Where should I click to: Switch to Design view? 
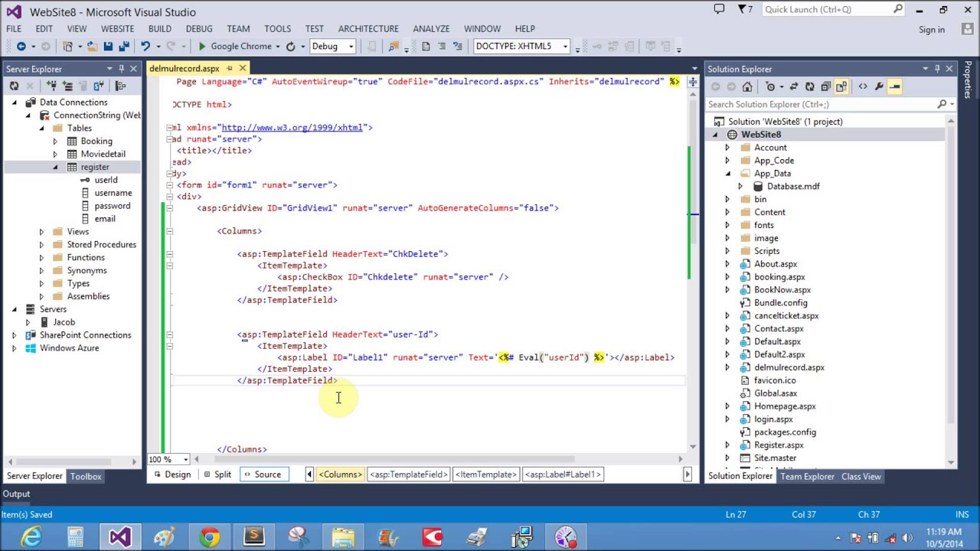pos(171,474)
